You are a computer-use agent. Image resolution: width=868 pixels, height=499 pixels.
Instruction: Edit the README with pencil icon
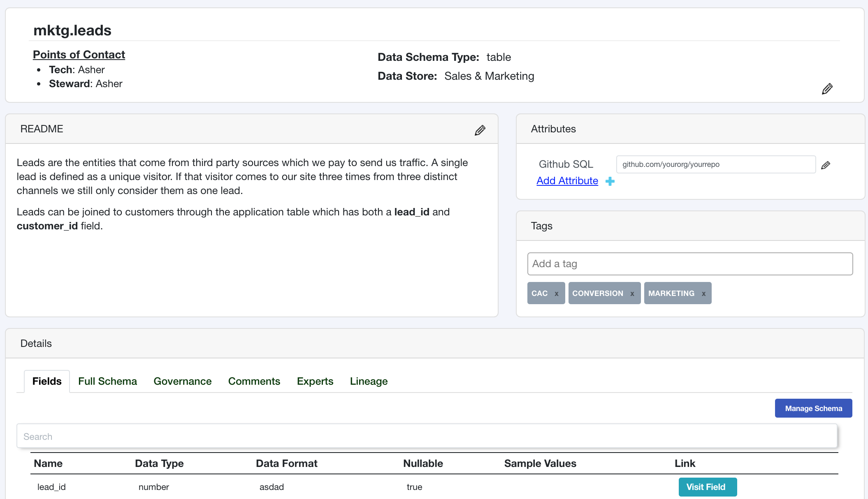click(480, 130)
